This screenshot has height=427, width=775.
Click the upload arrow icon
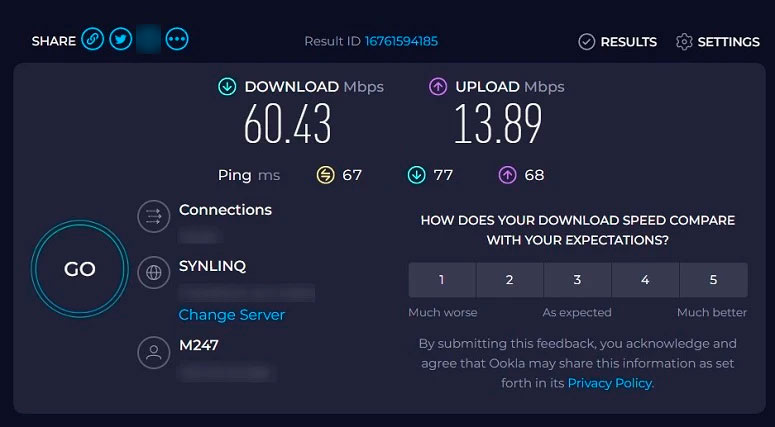(437, 87)
